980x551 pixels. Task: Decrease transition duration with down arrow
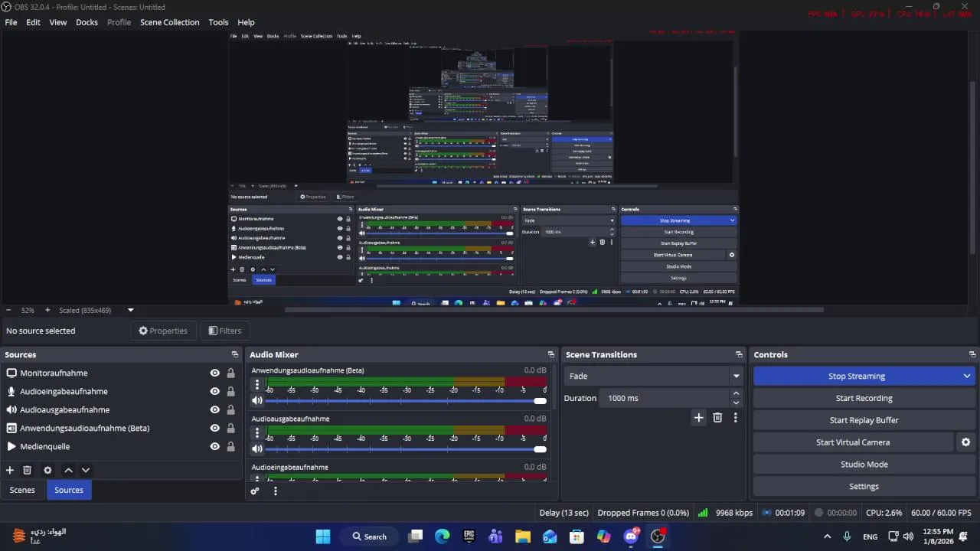pyautogui.click(x=736, y=403)
